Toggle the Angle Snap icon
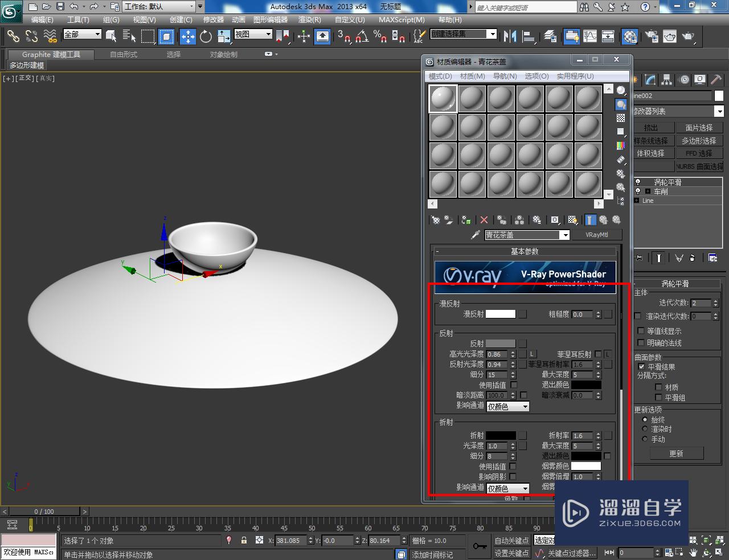This screenshot has height=560, width=729. click(x=362, y=36)
